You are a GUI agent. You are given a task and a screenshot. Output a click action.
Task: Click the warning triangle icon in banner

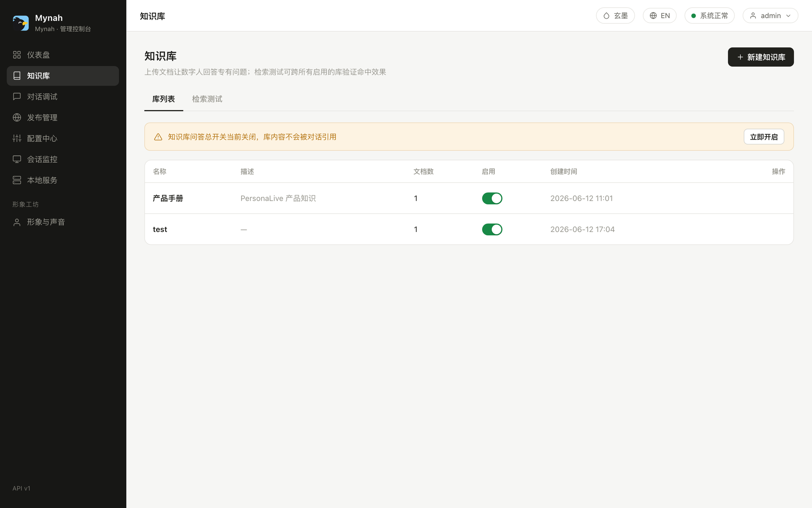click(158, 137)
